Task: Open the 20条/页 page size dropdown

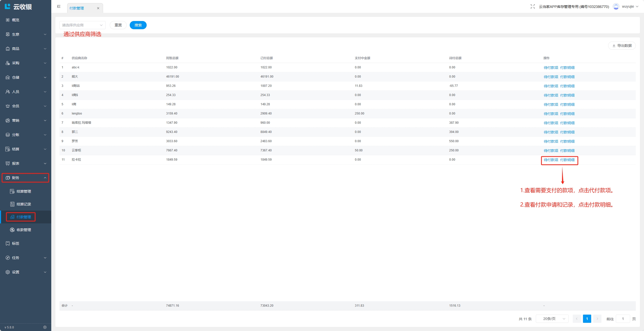Action: pyautogui.click(x=552, y=319)
